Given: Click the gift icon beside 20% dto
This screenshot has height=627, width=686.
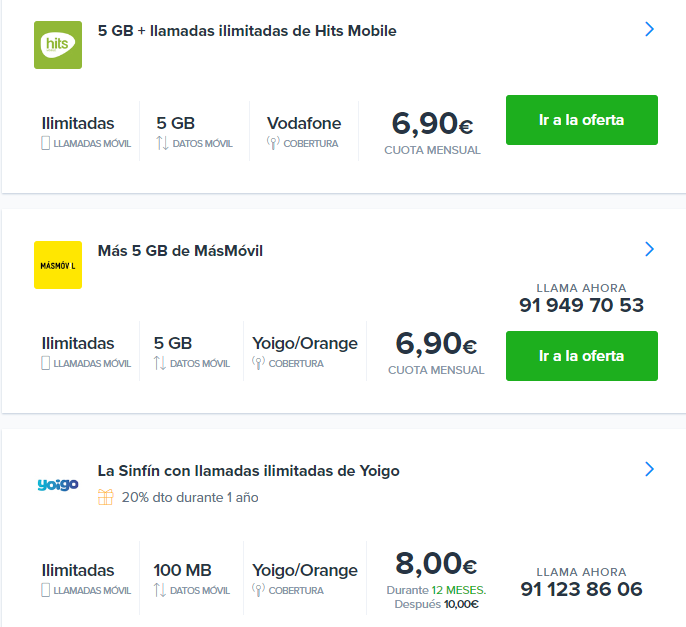Looking at the screenshot, I should pos(105,497).
